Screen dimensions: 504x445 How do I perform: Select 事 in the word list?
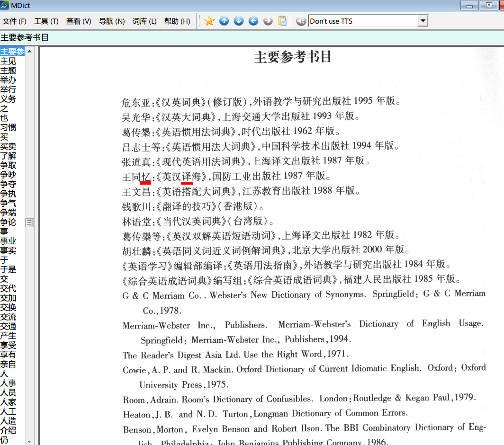[x=4, y=231]
